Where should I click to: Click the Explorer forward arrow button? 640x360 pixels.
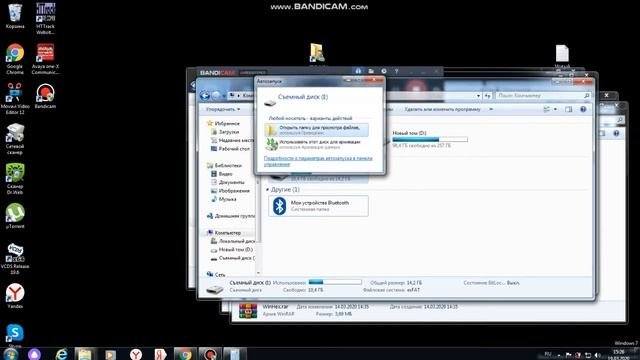[x=216, y=96]
